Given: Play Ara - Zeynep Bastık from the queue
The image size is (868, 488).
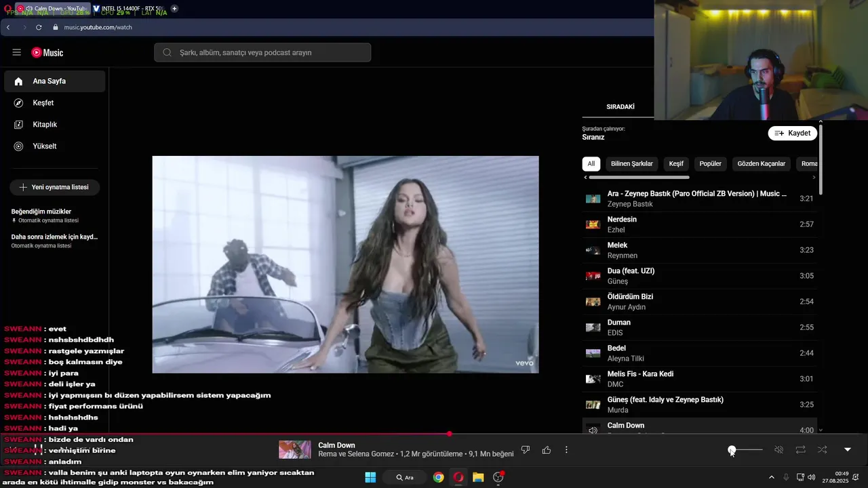Looking at the screenshot, I should 700,199.
